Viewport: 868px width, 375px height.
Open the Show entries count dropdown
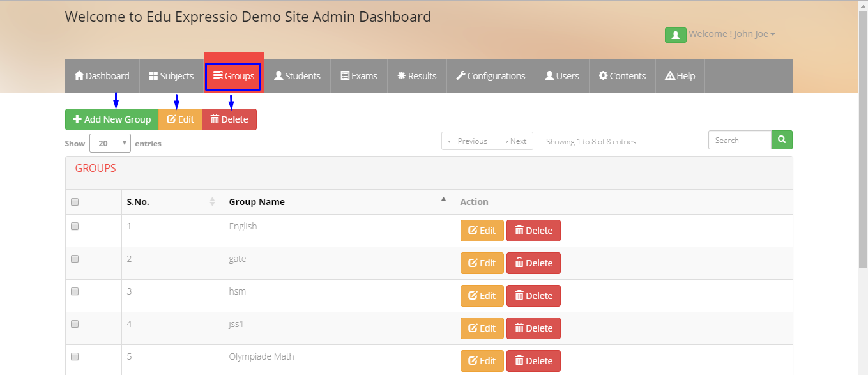pos(110,143)
